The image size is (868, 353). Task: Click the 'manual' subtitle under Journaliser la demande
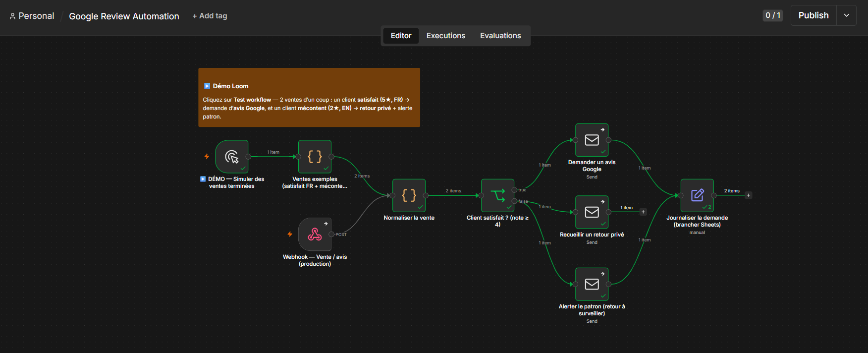pyautogui.click(x=697, y=233)
